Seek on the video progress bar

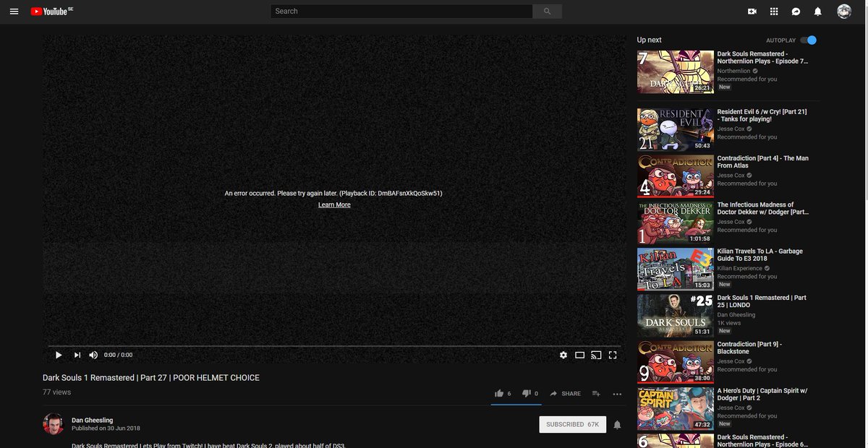(x=334, y=346)
